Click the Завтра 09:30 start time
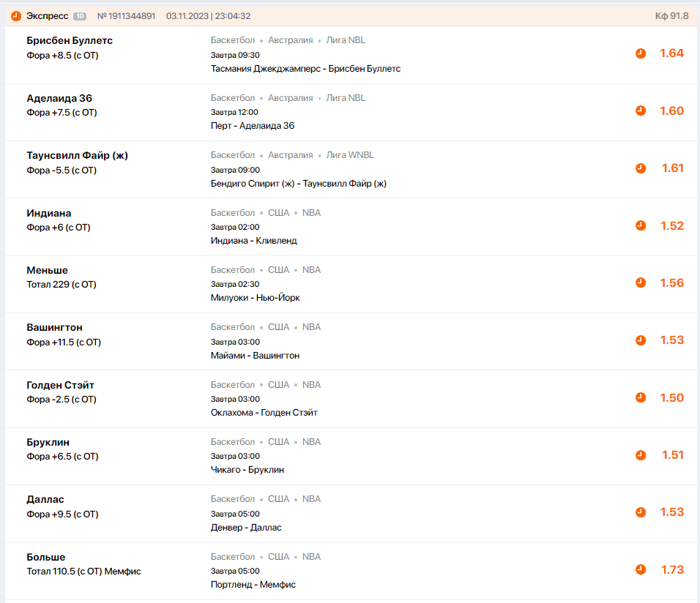The image size is (700, 603). pos(235,55)
